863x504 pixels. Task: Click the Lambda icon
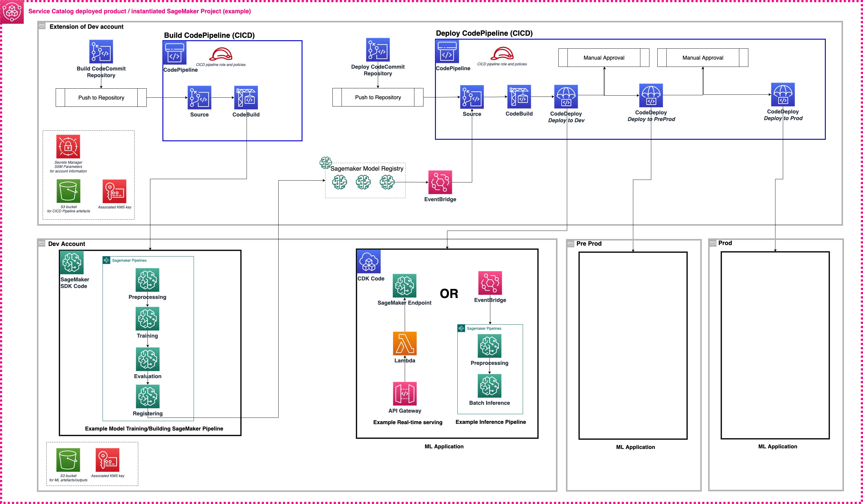click(x=405, y=343)
